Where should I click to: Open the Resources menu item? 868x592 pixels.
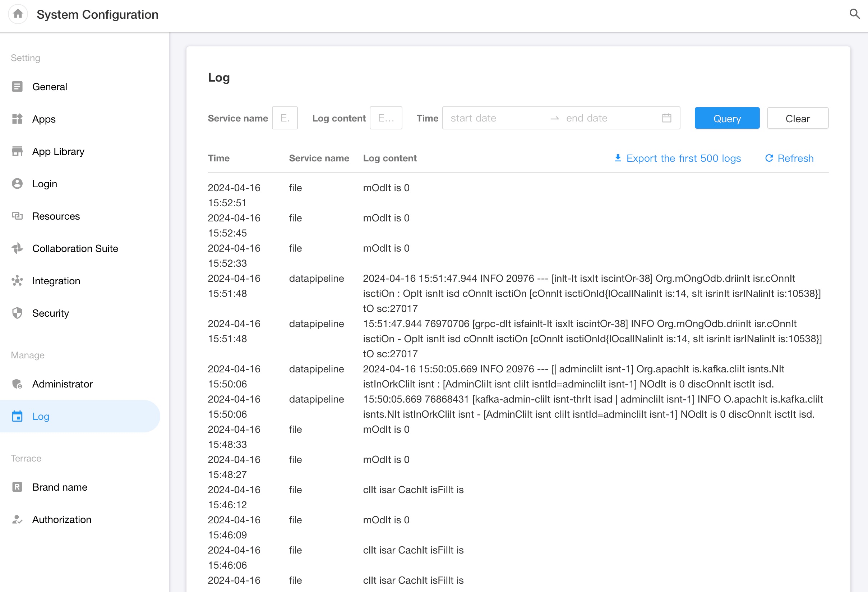point(56,216)
